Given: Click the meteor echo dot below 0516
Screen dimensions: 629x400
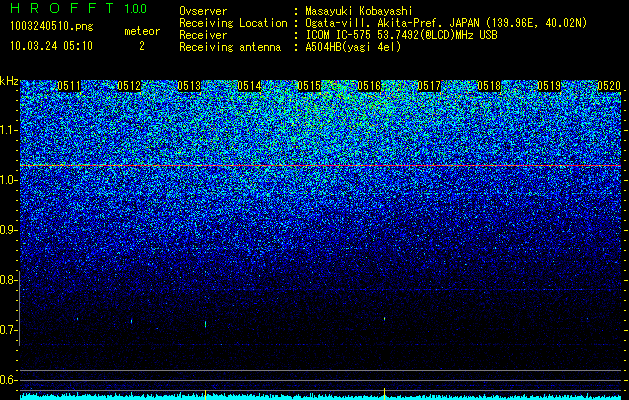Looking at the screenshot, I should click(x=384, y=319).
